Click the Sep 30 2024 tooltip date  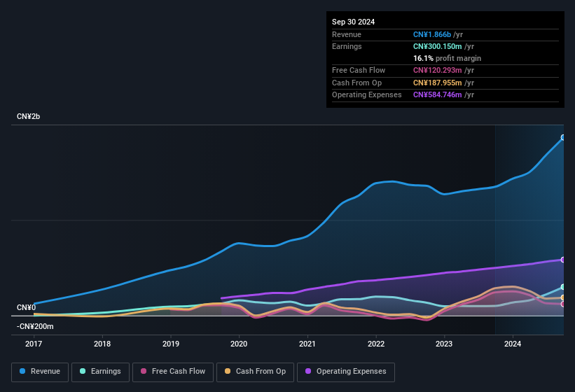[x=353, y=22]
